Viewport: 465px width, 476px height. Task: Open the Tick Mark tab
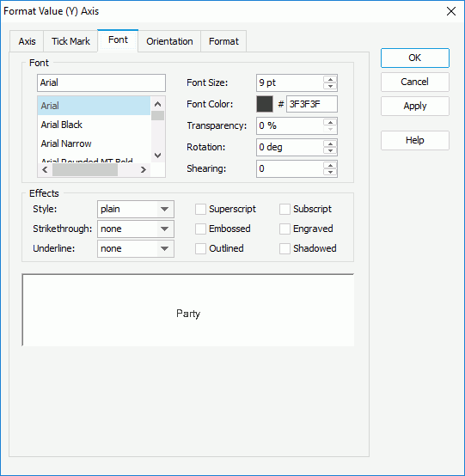click(x=70, y=41)
